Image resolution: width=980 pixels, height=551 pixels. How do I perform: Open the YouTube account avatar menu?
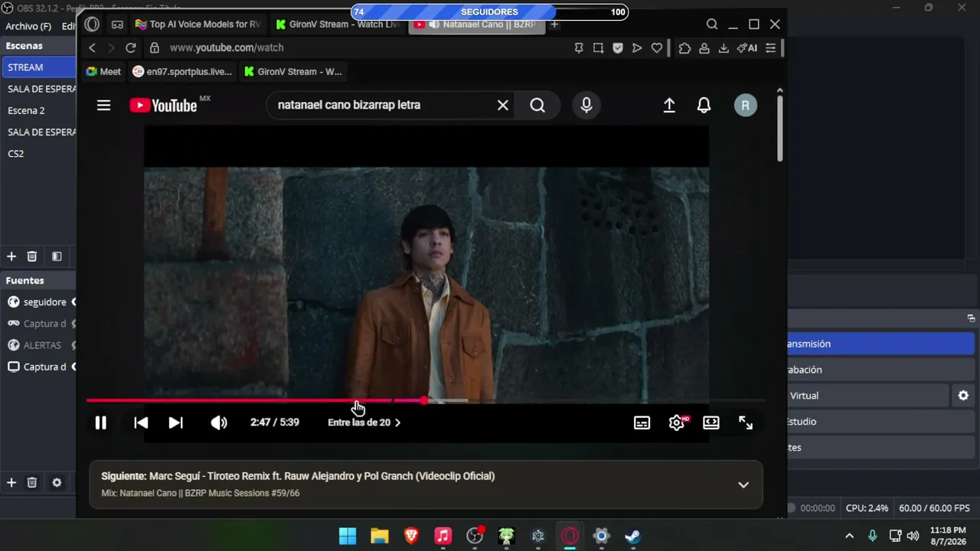tap(746, 105)
